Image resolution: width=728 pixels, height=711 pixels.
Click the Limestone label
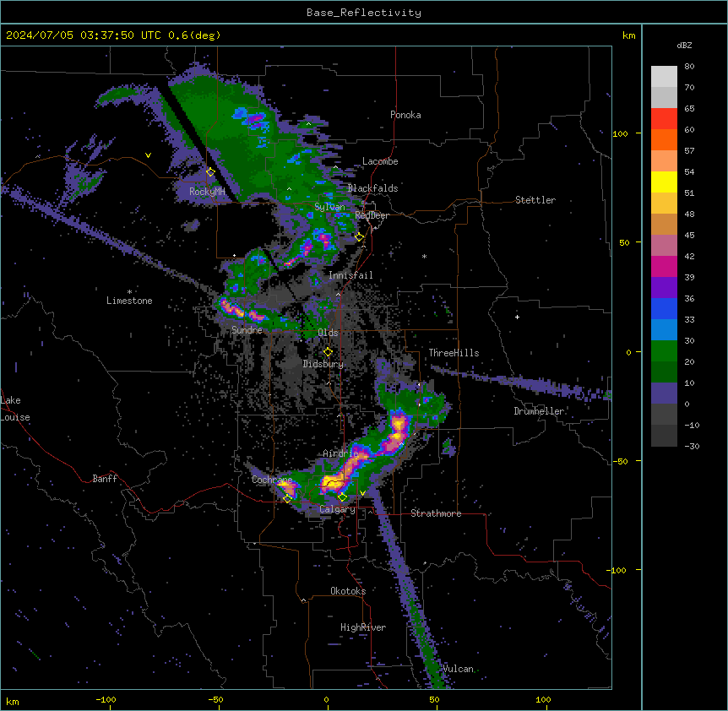[129, 301]
